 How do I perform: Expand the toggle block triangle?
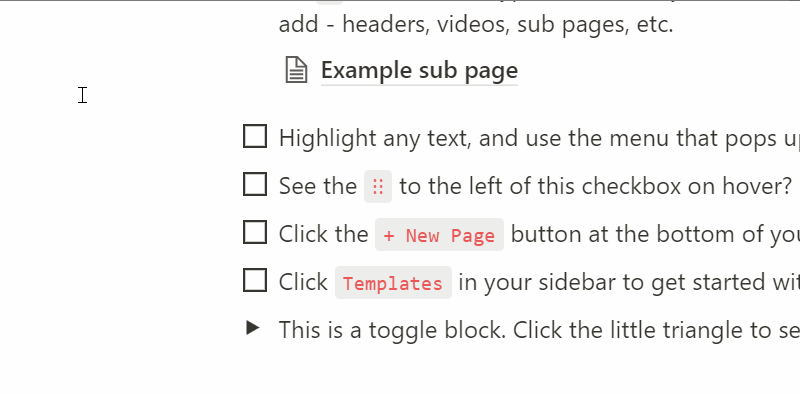click(253, 328)
